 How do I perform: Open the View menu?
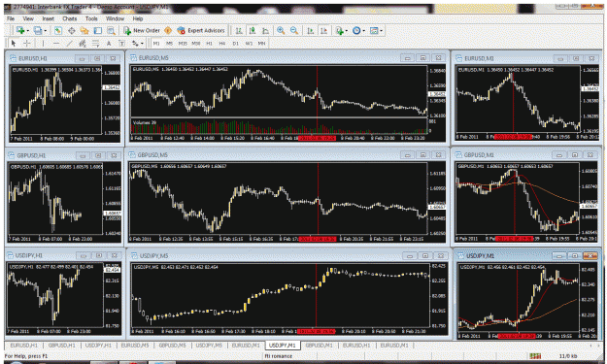pyautogui.click(x=28, y=18)
